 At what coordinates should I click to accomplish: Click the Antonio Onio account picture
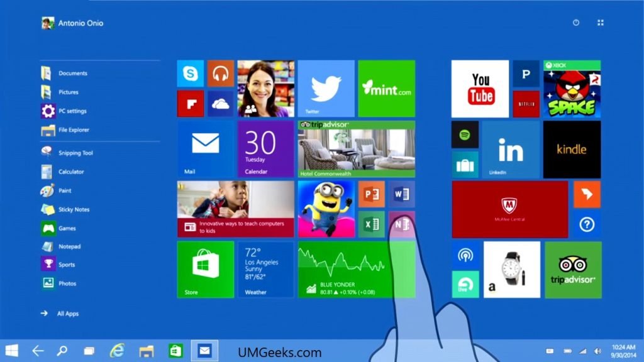pos(47,23)
